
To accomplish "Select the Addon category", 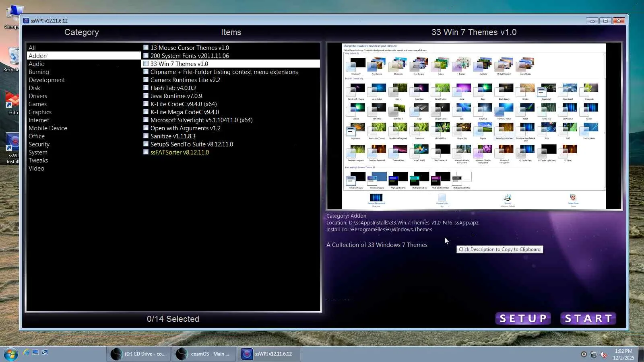I will pyautogui.click(x=84, y=56).
